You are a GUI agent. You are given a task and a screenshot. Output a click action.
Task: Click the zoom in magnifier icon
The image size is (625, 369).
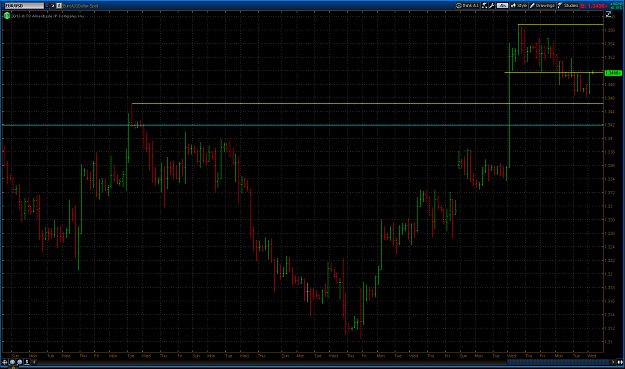tap(12, 362)
